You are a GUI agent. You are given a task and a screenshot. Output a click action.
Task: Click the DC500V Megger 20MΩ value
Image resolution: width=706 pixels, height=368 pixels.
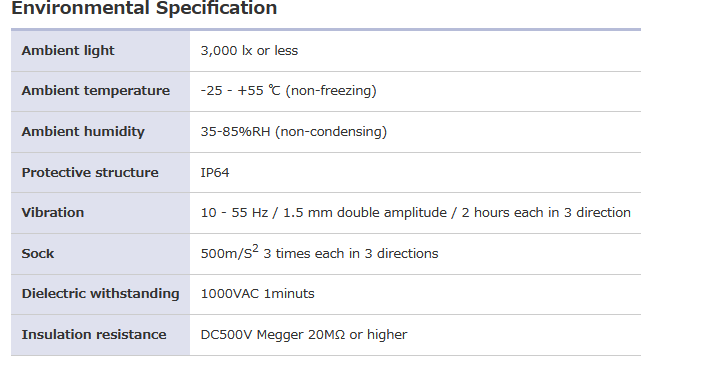pos(304,335)
